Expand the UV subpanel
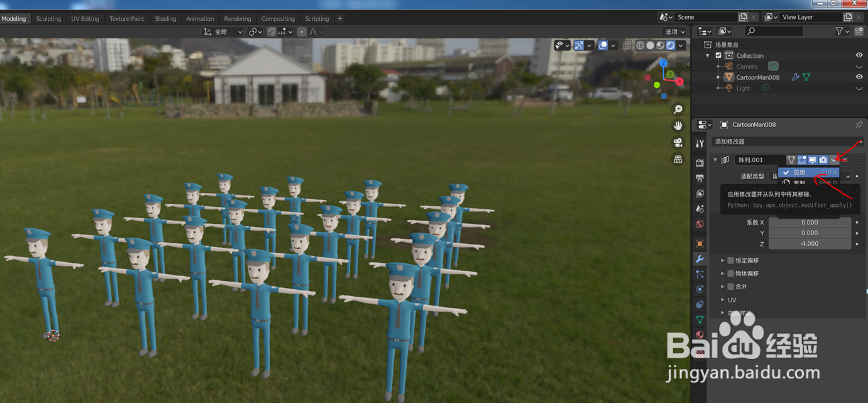 click(723, 300)
